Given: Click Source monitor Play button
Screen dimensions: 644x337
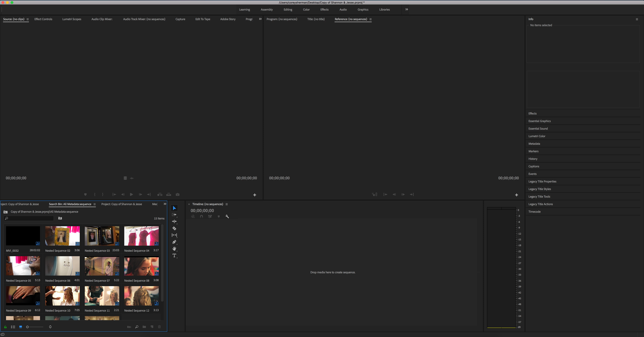Looking at the screenshot, I should point(131,194).
